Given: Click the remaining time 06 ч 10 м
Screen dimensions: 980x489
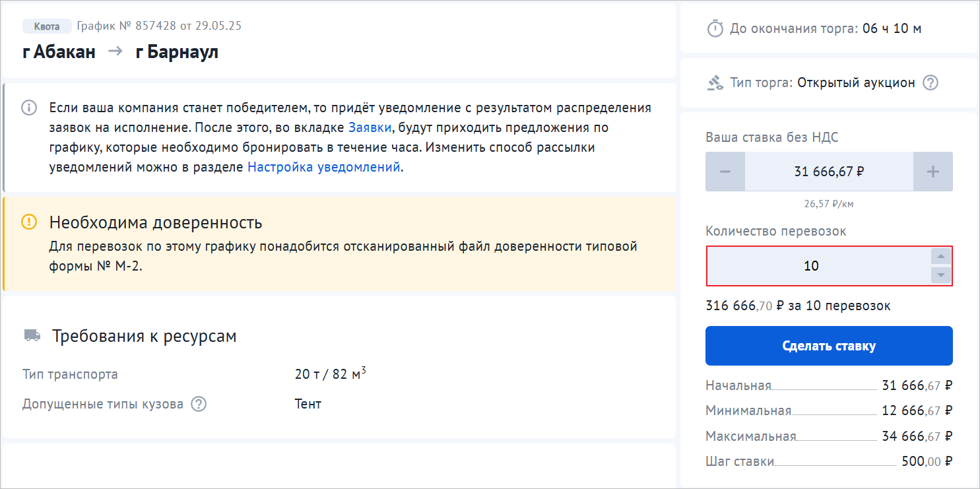Looking at the screenshot, I should [x=892, y=28].
